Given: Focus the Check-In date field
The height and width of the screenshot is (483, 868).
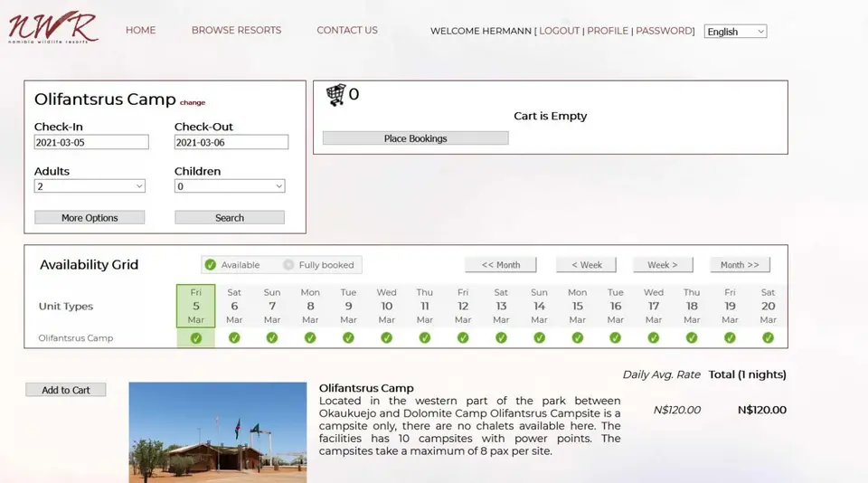Looking at the screenshot, I should (91, 142).
